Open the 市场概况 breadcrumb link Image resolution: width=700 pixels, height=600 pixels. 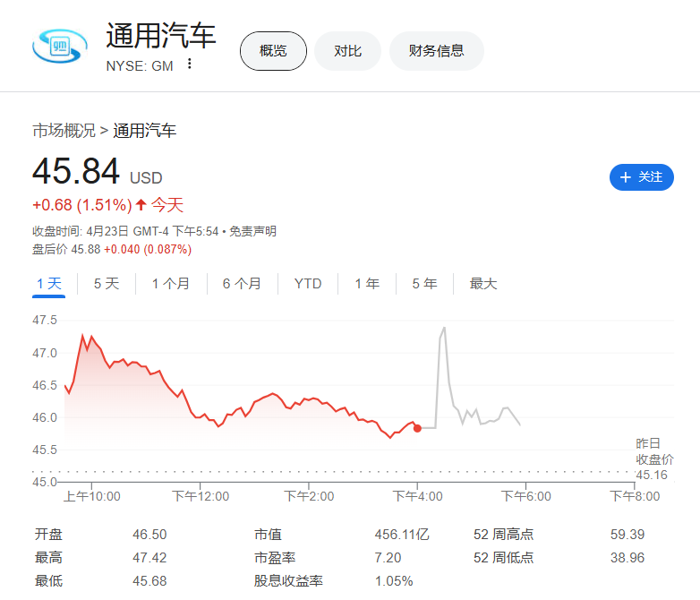pos(64,131)
